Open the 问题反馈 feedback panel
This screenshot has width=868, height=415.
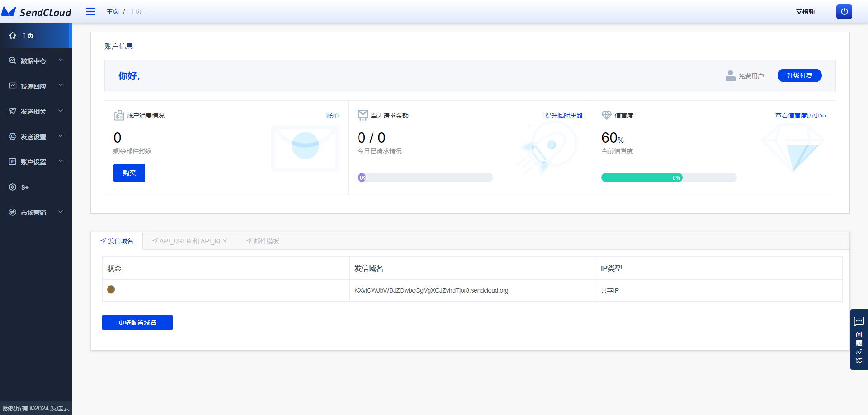click(859, 339)
